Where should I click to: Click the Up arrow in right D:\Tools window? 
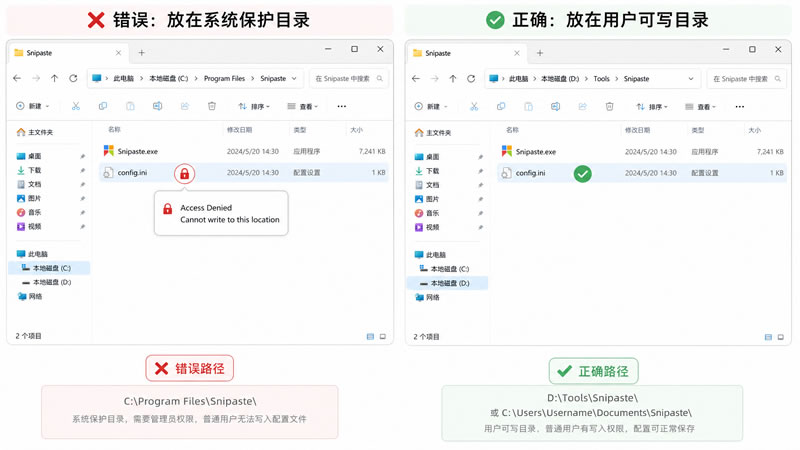click(x=453, y=79)
